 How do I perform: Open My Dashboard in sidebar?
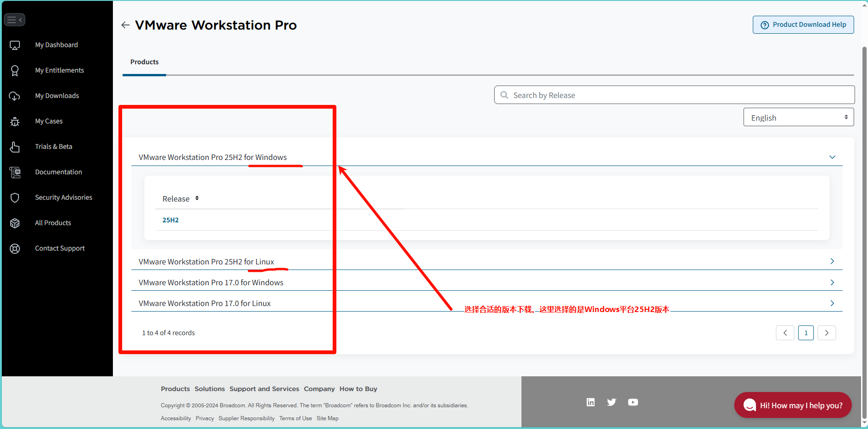(x=56, y=45)
